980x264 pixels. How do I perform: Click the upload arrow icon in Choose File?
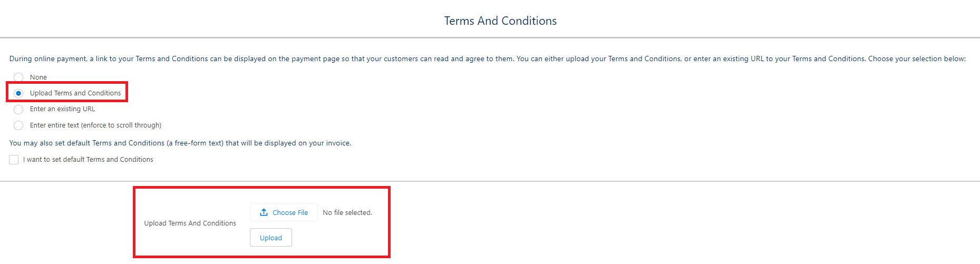pos(264,212)
